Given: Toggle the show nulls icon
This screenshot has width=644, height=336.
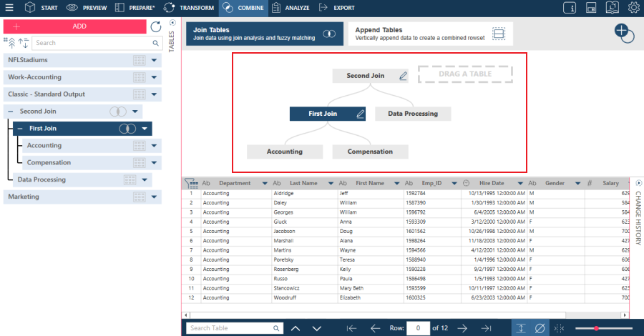Looking at the screenshot, I should click(x=540, y=328).
